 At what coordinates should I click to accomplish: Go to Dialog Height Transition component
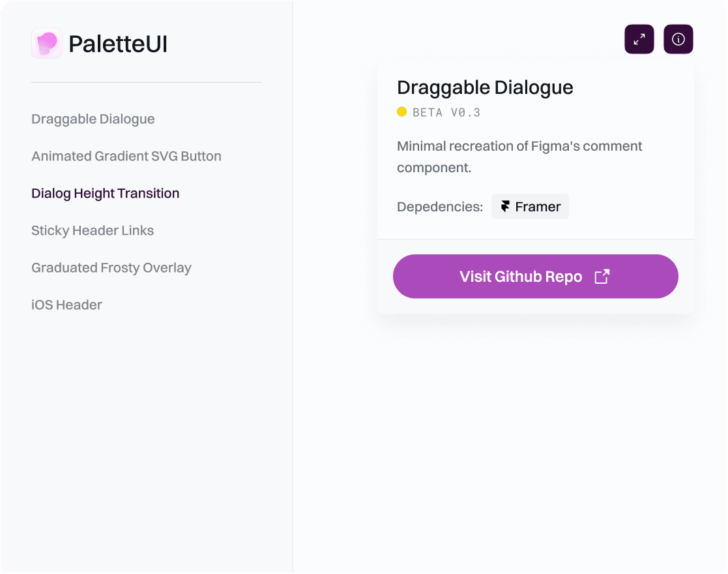click(106, 194)
